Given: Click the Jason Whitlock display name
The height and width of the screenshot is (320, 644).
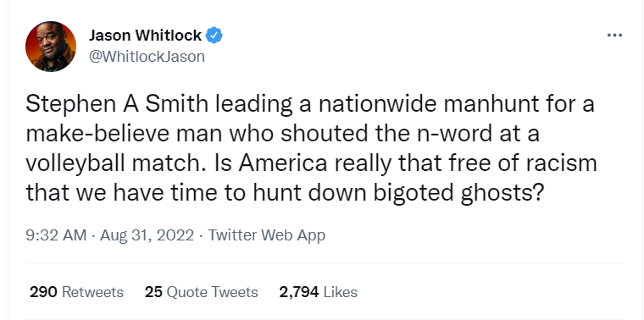Looking at the screenshot, I should (x=146, y=36).
